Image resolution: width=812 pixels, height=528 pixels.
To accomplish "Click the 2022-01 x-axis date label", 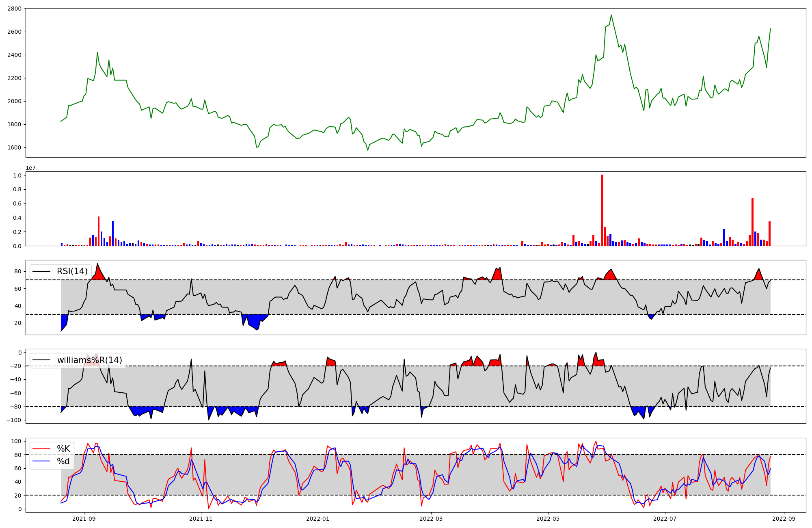I will click(317, 519).
